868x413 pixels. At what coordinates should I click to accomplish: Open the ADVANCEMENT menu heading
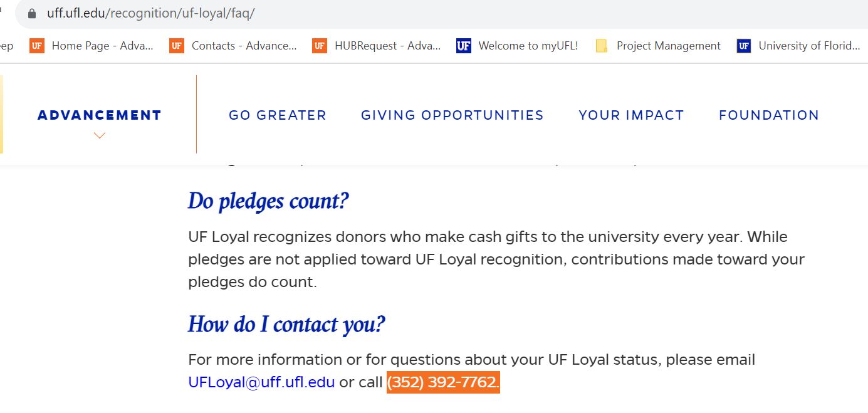pyautogui.click(x=100, y=115)
